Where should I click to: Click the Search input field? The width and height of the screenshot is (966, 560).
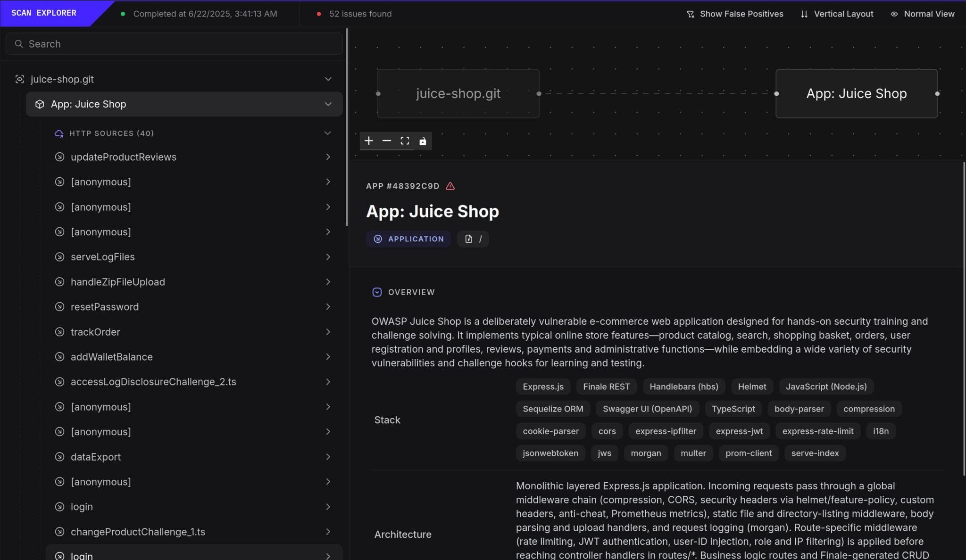(x=175, y=44)
